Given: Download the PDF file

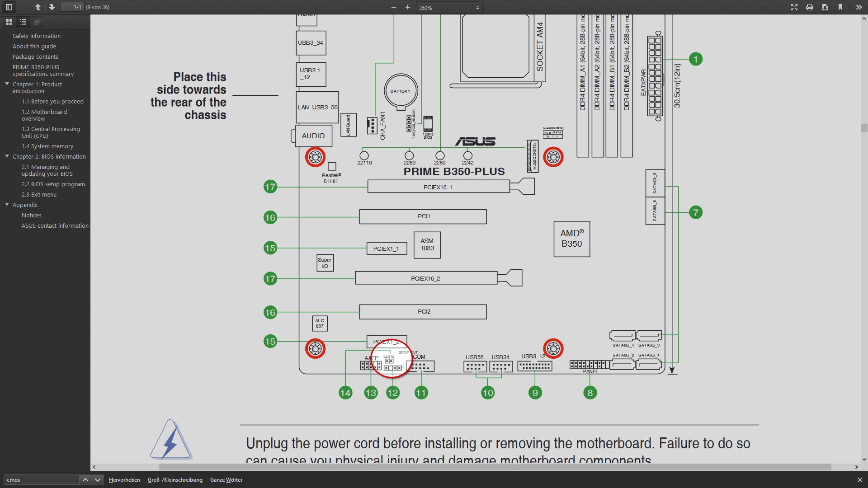Looking at the screenshot, I should pyautogui.click(x=825, y=7).
